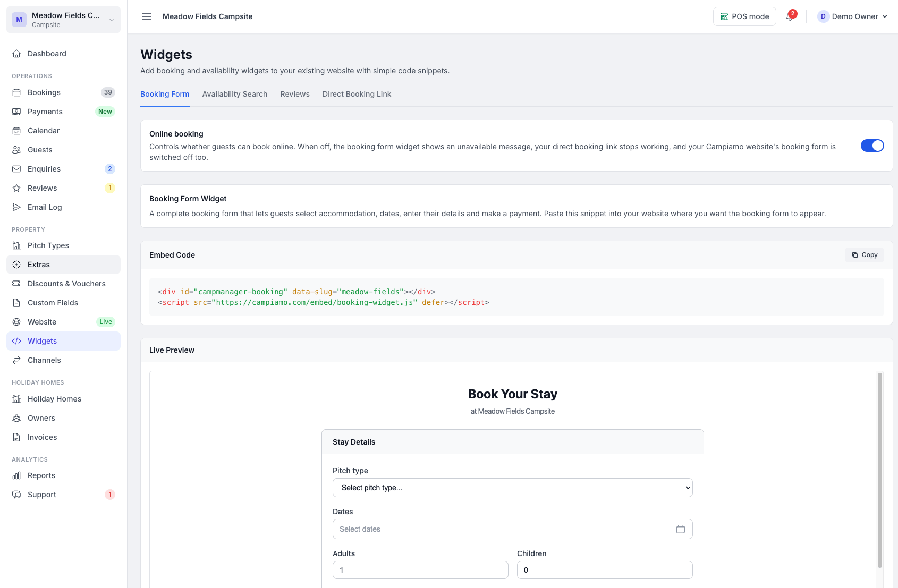Click the Children number field
Image resolution: width=898 pixels, height=588 pixels.
(605, 570)
